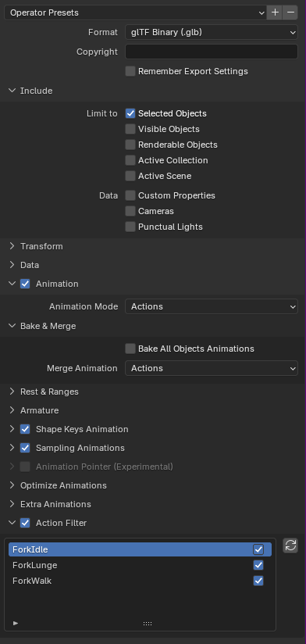The width and height of the screenshot is (306, 644).
Task: Uncheck ForkLunge in action filter
Action: [258, 565]
